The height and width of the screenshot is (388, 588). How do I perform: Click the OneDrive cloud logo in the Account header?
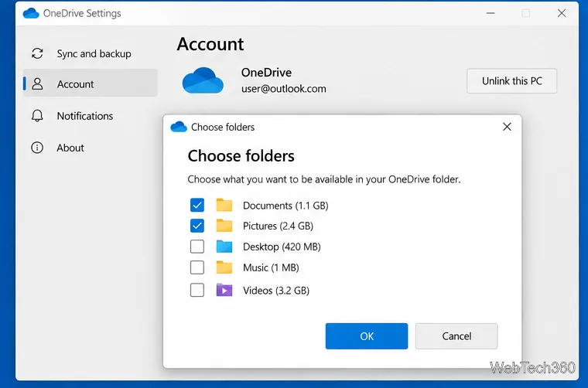click(203, 80)
